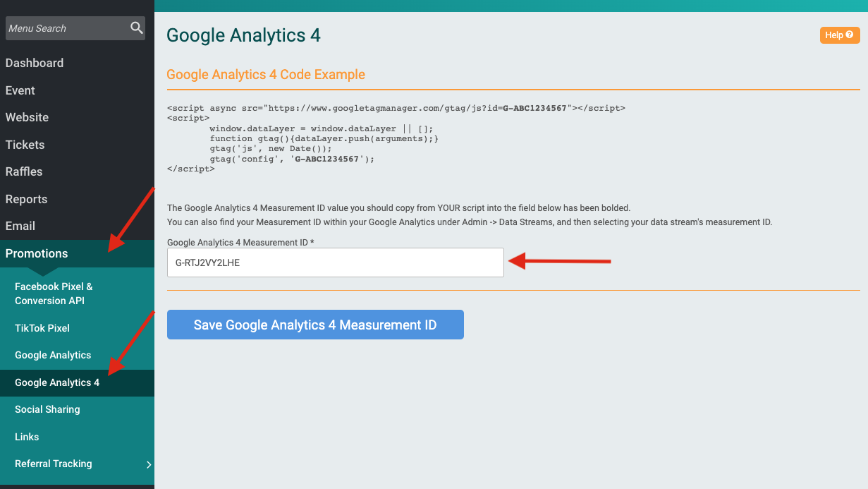This screenshot has height=489, width=868.
Task: Click the Google Analytics 4 Code Example heading
Action: (x=266, y=74)
